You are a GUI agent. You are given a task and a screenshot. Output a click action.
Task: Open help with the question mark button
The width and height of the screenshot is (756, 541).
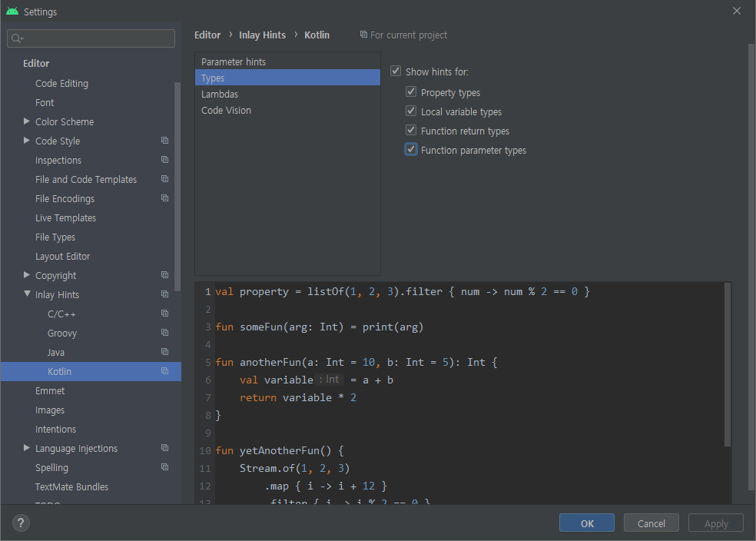21,523
